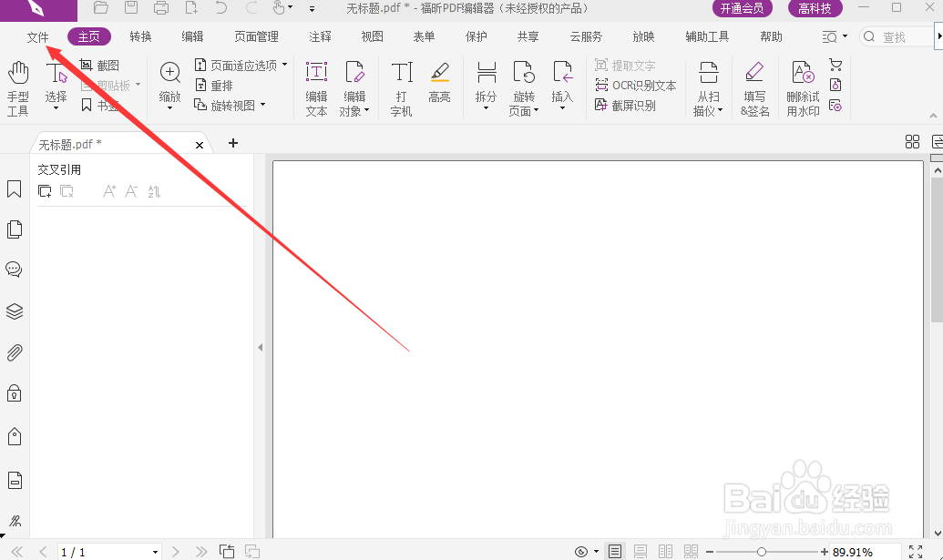Screen dimensions: 943x560
Task: Open the 附件 (Attachments) panel in sidebar
Action: [x=15, y=352]
